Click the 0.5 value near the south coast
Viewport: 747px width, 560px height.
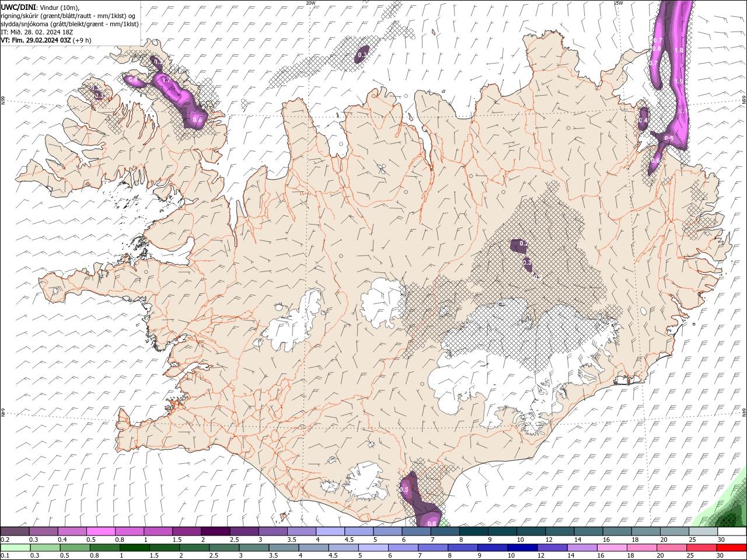[404, 490]
